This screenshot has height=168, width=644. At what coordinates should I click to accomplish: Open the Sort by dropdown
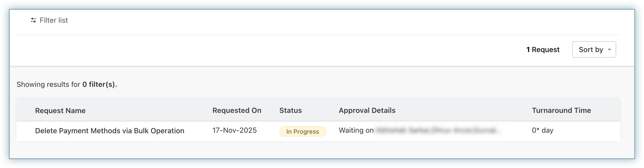594,50
